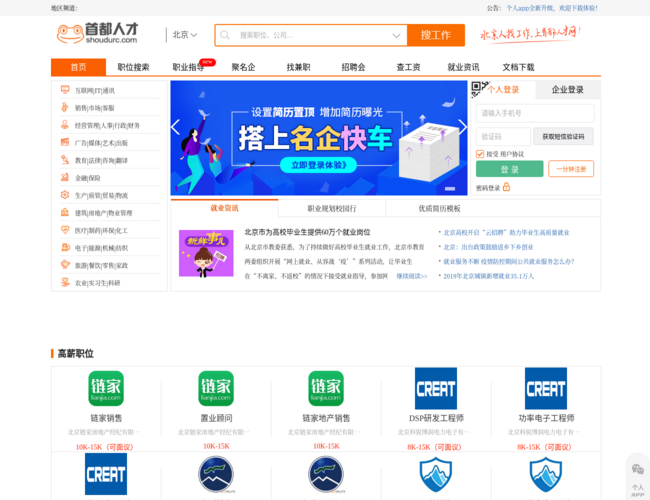Open news link 2019年北京城镇新增就业35.1万人
The width and height of the screenshot is (650, 500).
[x=489, y=276]
